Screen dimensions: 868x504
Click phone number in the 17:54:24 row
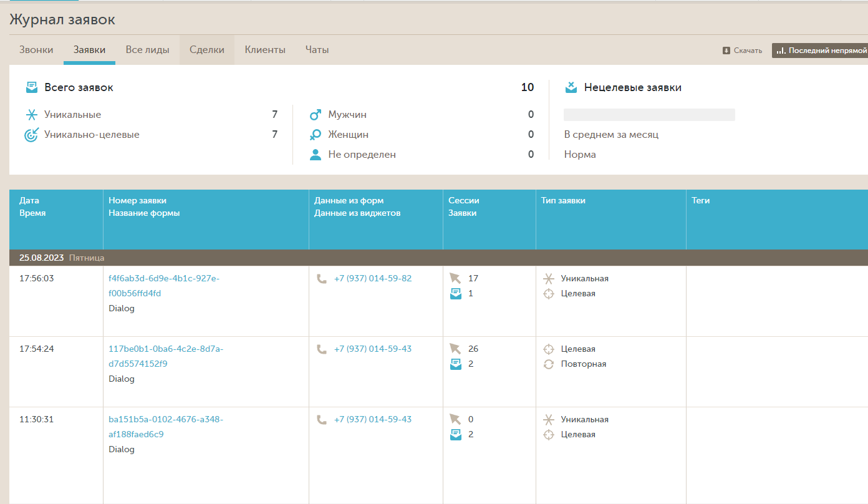[x=373, y=349]
